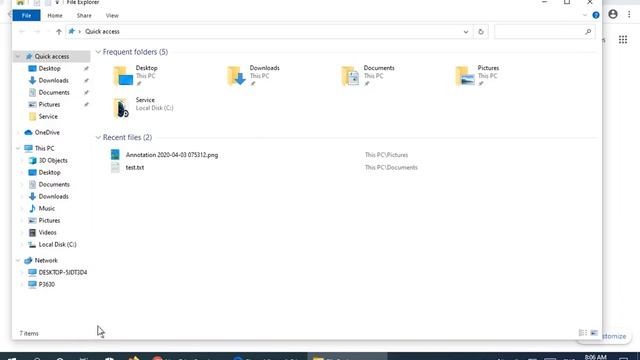
Task: Select Quick access in navigation pane
Action: [52, 56]
